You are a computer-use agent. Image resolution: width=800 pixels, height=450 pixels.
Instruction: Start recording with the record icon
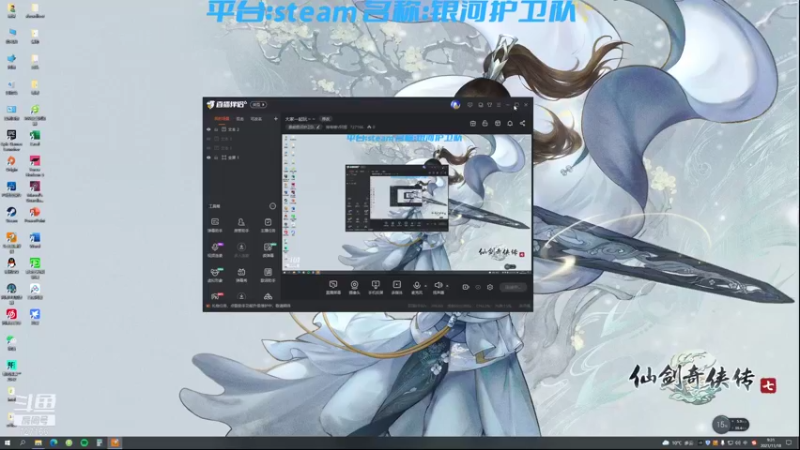point(465,287)
